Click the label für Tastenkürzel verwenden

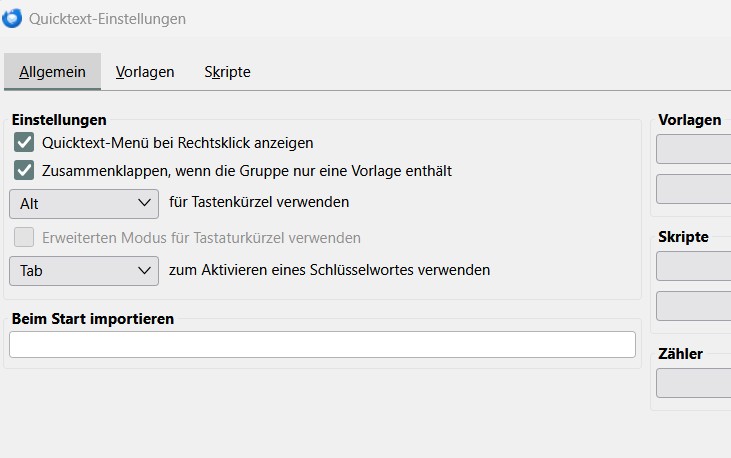259,202
